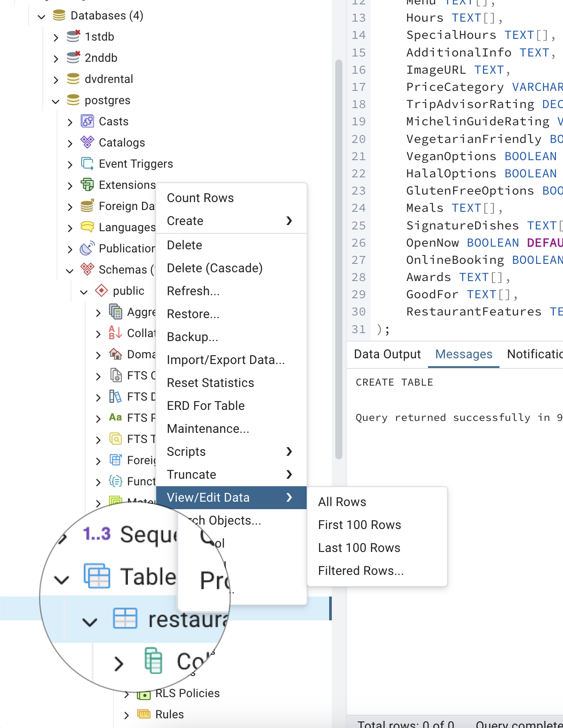Click the Catalogs icon in tree
Viewport: 563px width, 728px height.
click(87, 143)
